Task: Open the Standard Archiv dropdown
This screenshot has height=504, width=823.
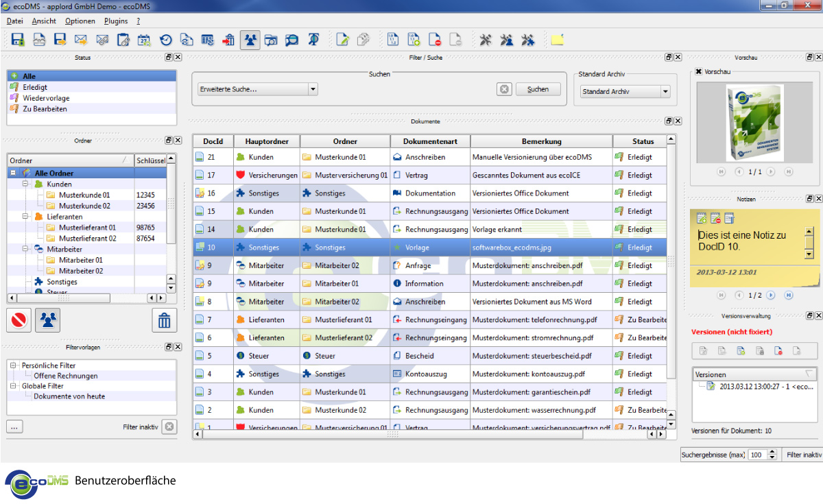Action: point(665,91)
